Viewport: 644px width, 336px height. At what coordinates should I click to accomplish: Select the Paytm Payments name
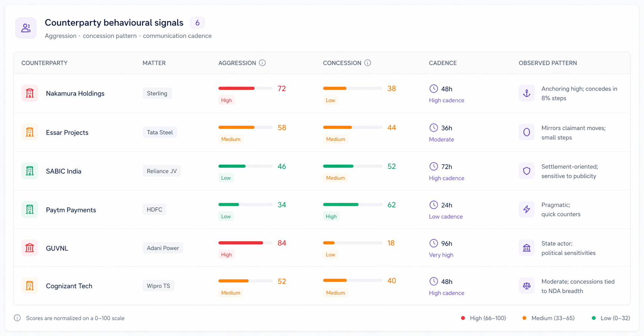[71, 210]
